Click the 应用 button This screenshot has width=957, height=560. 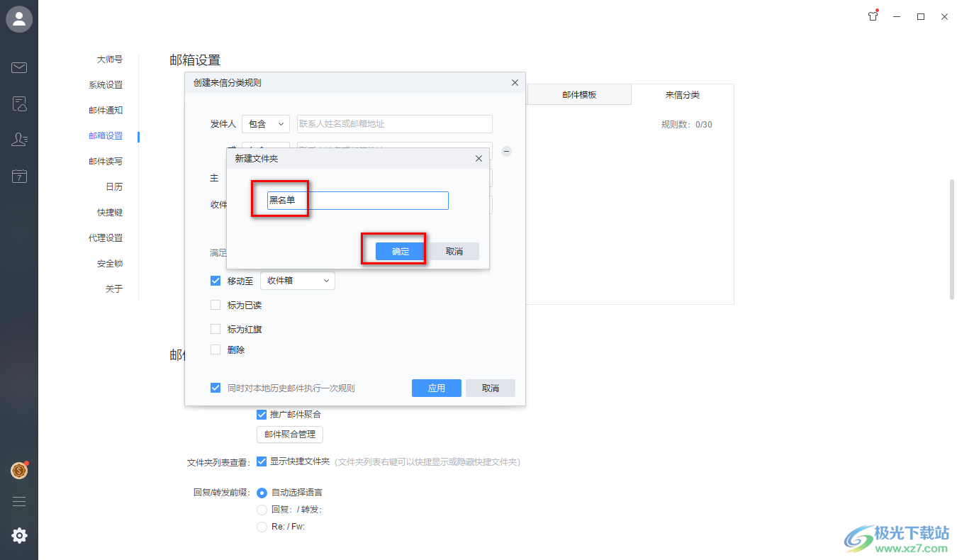437,388
